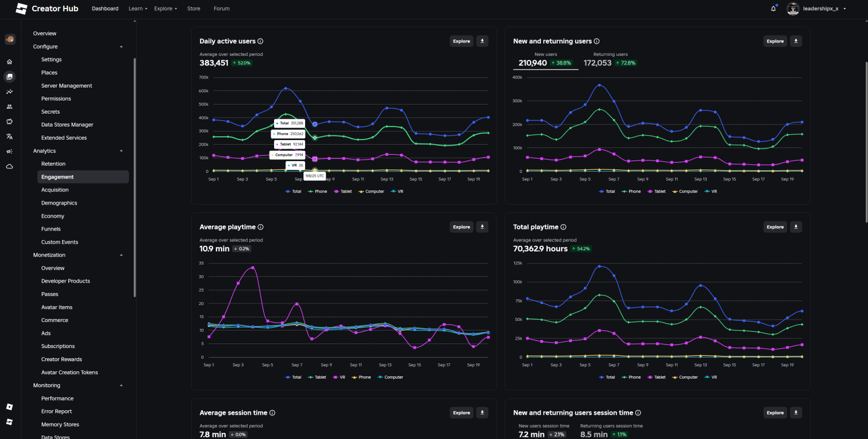Click the notification bell with blue dot

click(x=773, y=8)
